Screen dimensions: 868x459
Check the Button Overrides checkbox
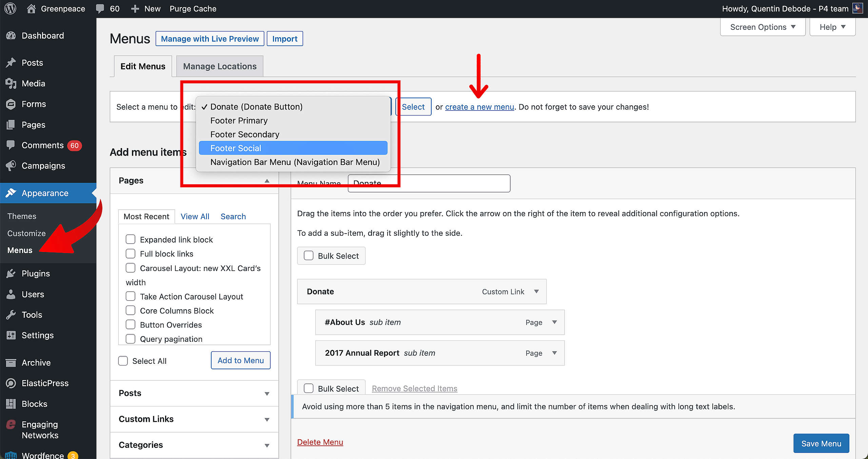pos(131,325)
